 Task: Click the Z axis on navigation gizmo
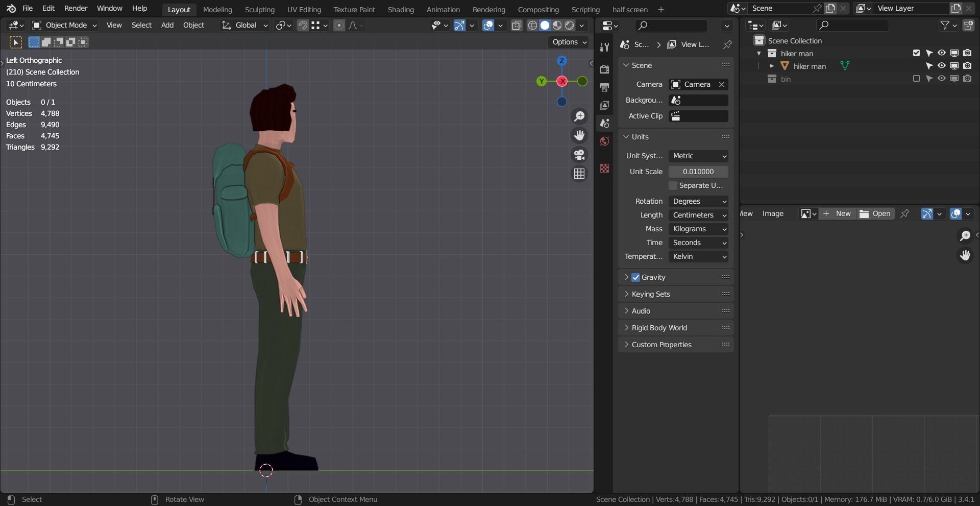point(562,61)
